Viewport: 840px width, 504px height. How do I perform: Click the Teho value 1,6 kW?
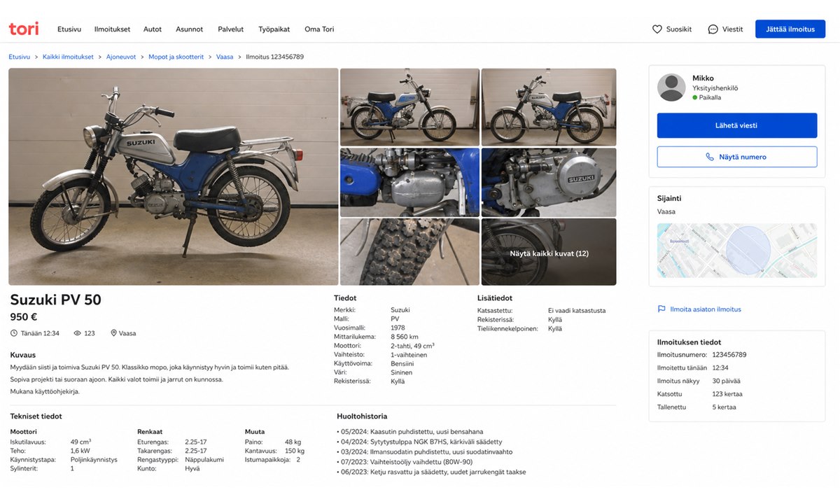point(80,451)
